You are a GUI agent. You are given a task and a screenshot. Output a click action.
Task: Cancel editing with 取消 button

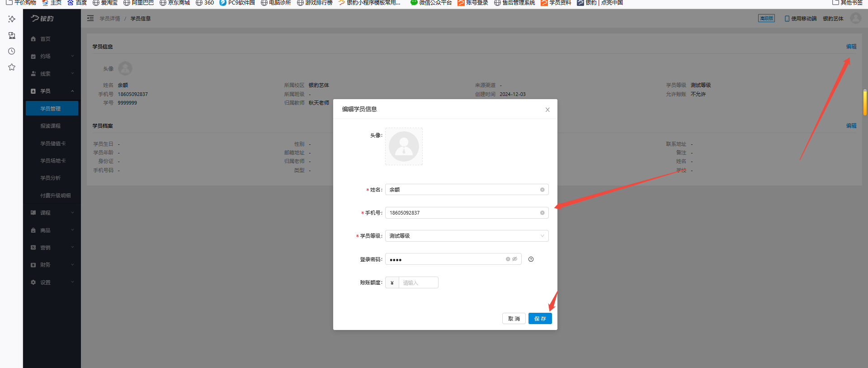(514, 319)
